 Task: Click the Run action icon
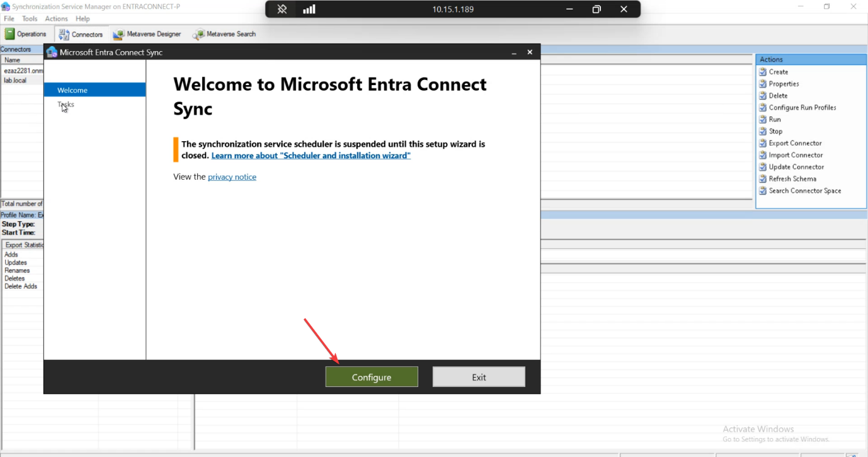763,120
